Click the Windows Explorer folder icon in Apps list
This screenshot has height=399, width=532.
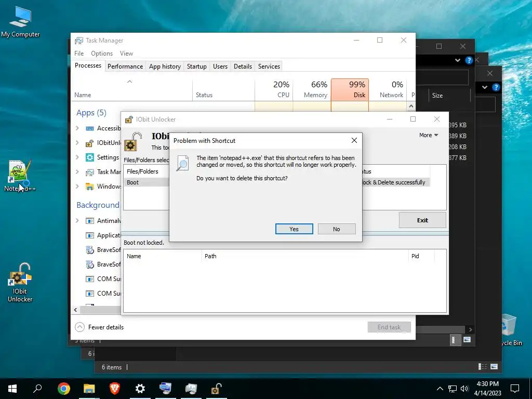click(x=90, y=187)
